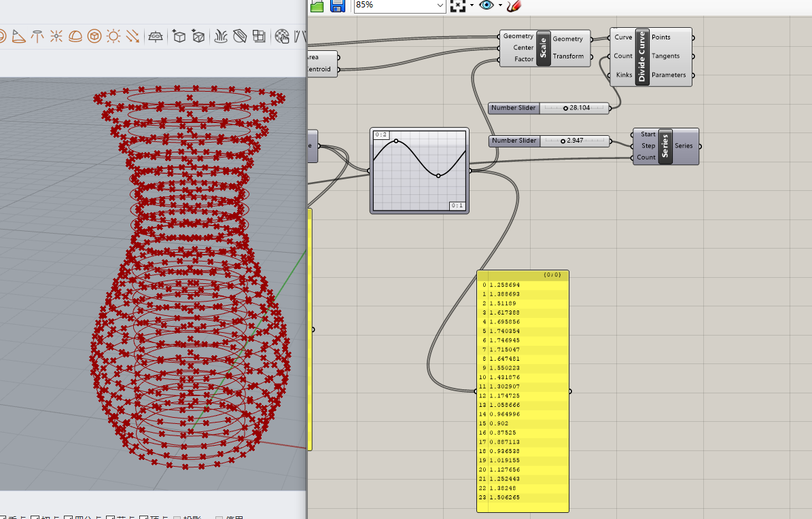This screenshot has width=812, height=519.
Task: Click the zoom extents frame icon
Action: pos(458,5)
